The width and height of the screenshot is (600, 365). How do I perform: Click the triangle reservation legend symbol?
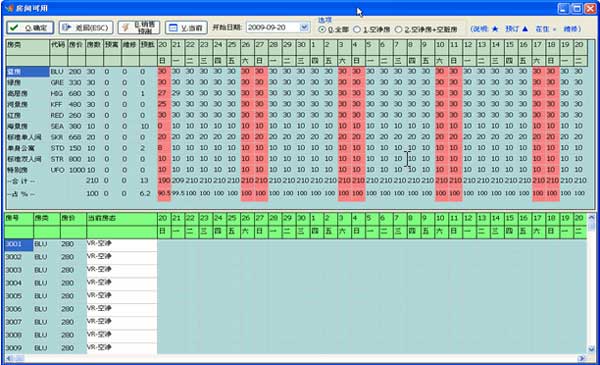click(x=525, y=29)
